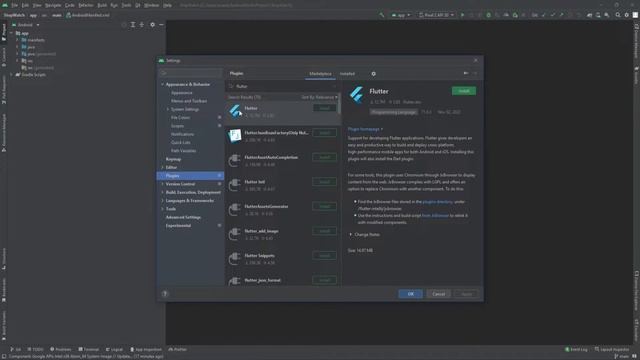Select Keymap in settings tree
Image resolution: width=640 pixels, height=360 pixels.
click(173, 159)
